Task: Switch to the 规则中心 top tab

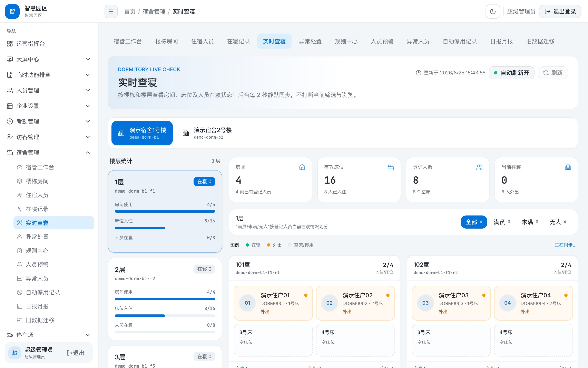Action: tap(346, 41)
